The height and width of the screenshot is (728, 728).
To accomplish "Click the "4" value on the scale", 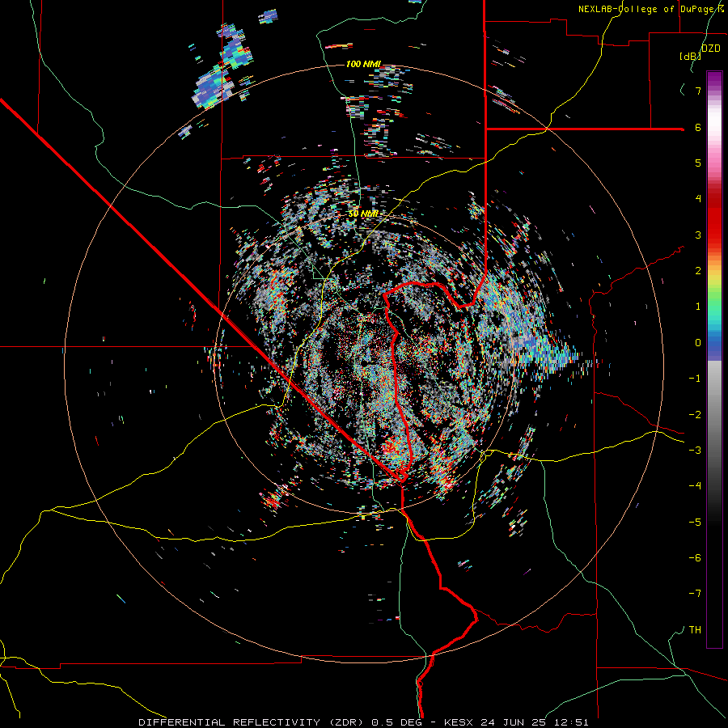I will click(698, 199).
